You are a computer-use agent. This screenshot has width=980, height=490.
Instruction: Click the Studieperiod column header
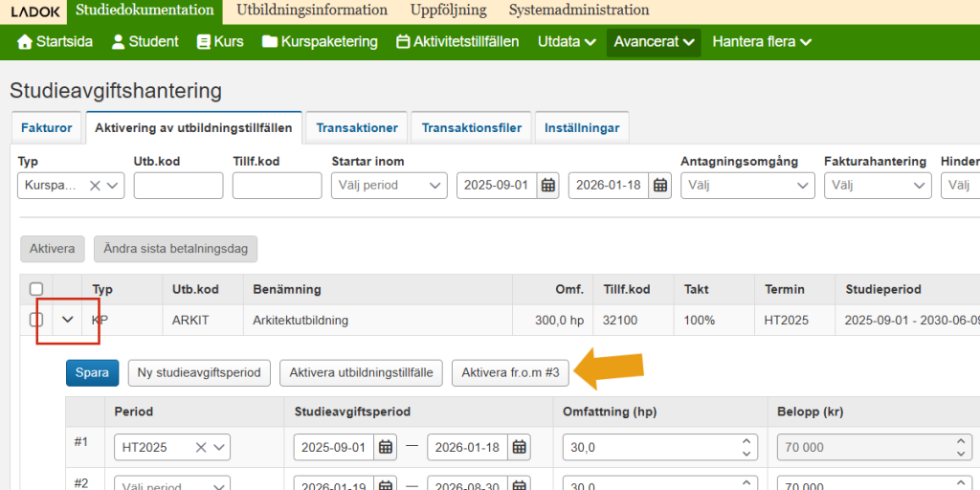[883, 289]
